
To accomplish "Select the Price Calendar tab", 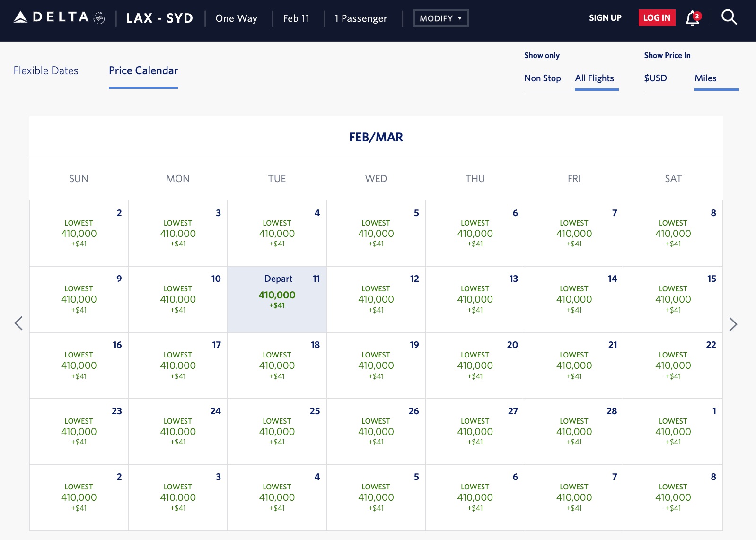I will point(143,70).
